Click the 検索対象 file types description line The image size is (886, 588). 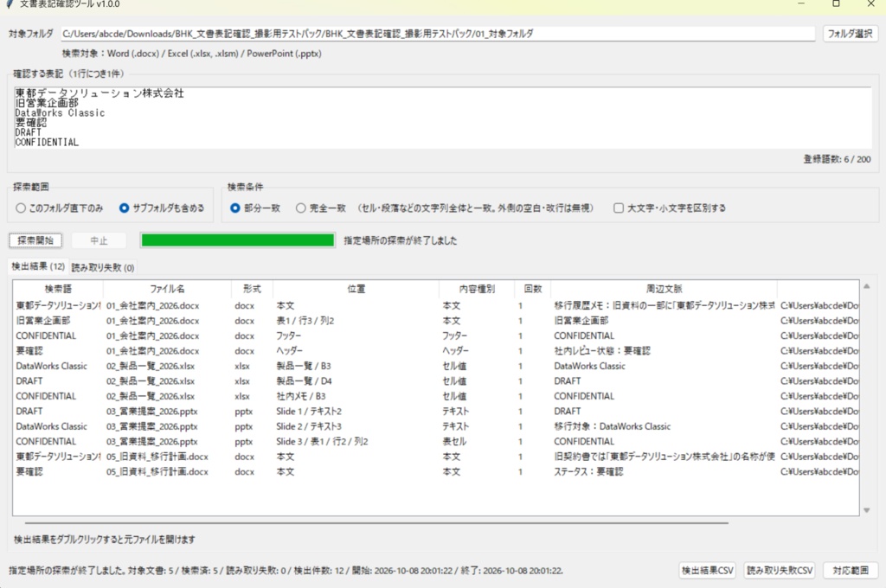pos(191,54)
